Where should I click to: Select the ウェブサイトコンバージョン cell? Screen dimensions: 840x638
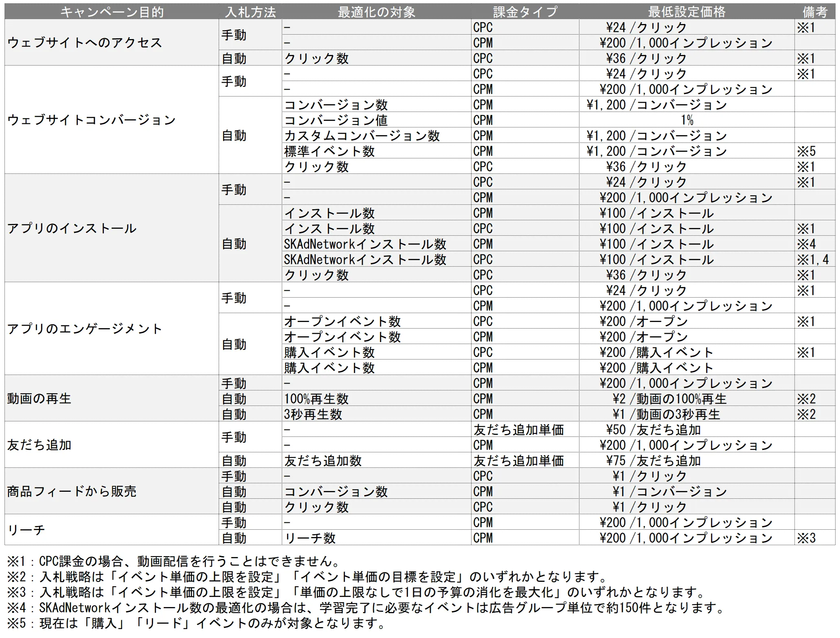pos(91,120)
